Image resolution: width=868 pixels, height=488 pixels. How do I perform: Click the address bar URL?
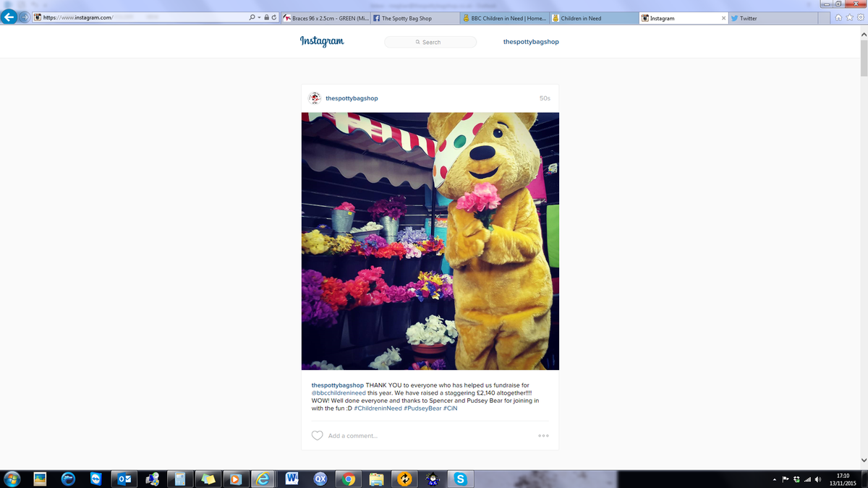point(77,18)
